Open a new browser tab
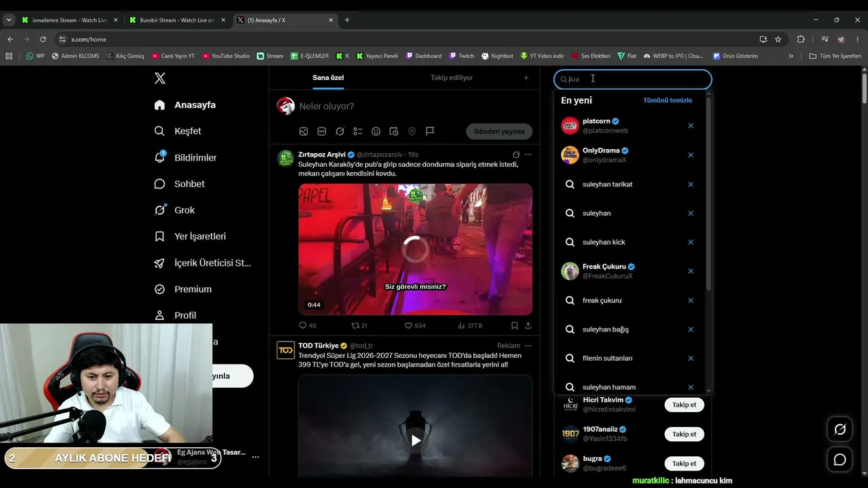This screenshot has height=488, width=868. (347, 20)
